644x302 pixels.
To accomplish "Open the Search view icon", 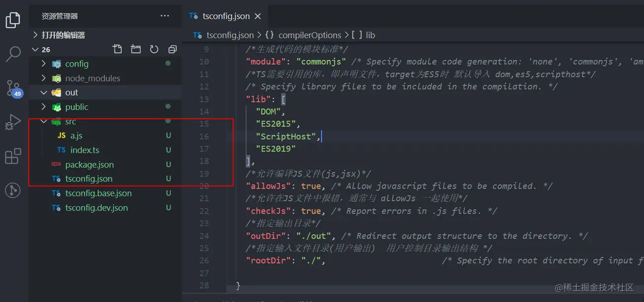I will tap(13, 54).
